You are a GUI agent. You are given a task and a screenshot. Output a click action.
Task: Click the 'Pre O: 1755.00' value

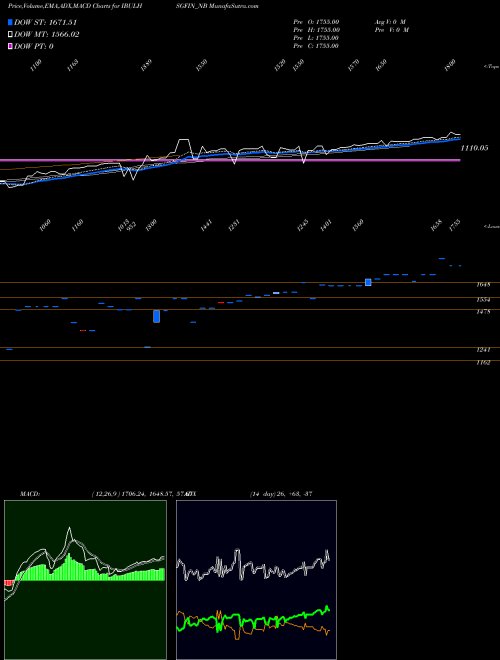(316, 21)
